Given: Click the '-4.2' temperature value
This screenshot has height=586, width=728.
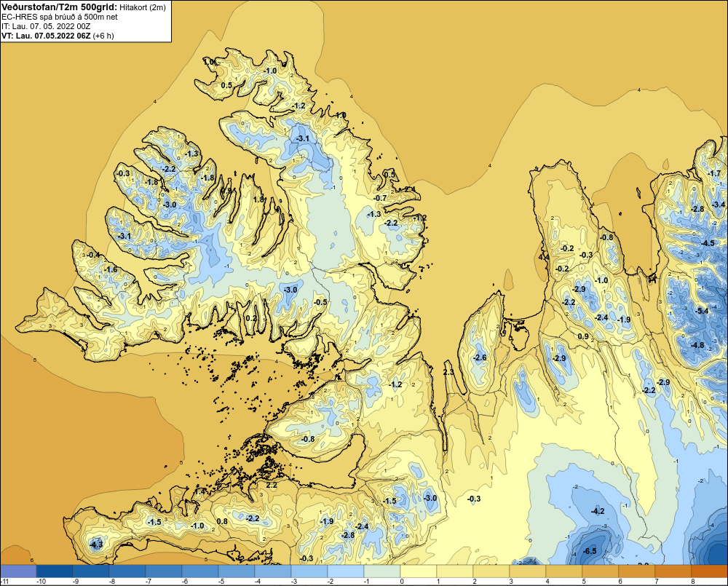Looking at the screenshot, I should (598, 511).
